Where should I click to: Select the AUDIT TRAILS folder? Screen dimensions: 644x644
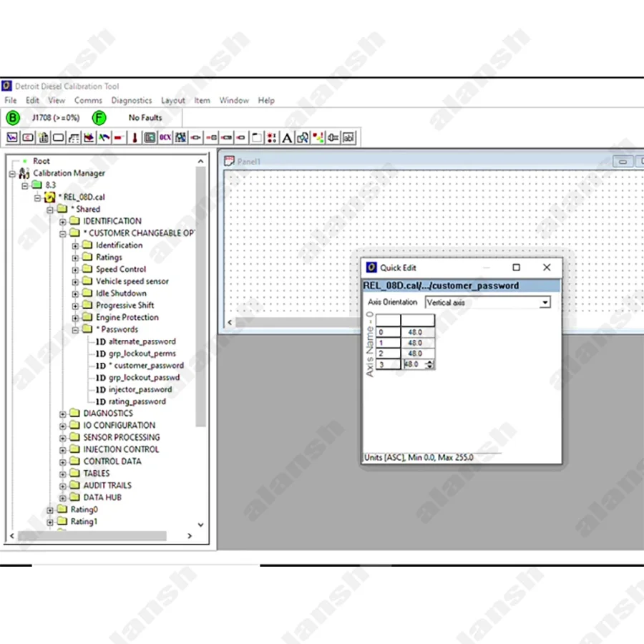(x=107, y=485)
